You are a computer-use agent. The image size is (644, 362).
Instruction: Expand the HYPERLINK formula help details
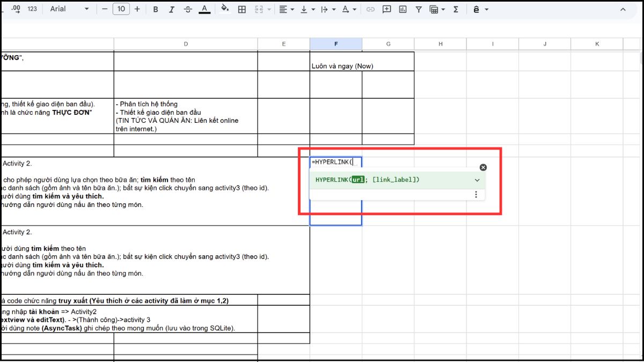[477, 180]
